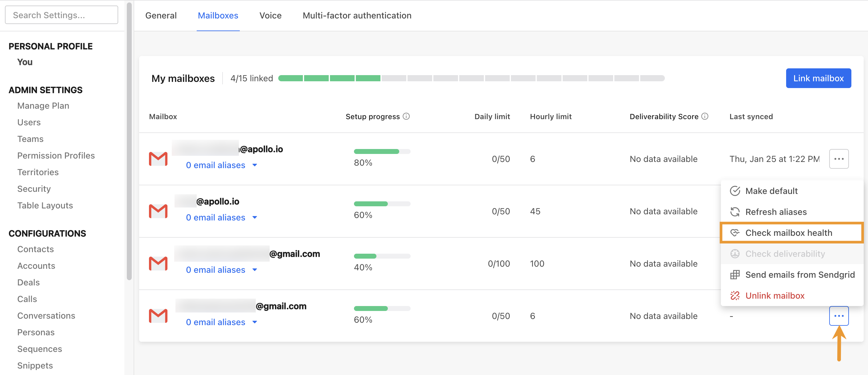Click the Refresh aliases icon in the menu
The height and width of the screenshot is (375, 868).
point(735,212)
